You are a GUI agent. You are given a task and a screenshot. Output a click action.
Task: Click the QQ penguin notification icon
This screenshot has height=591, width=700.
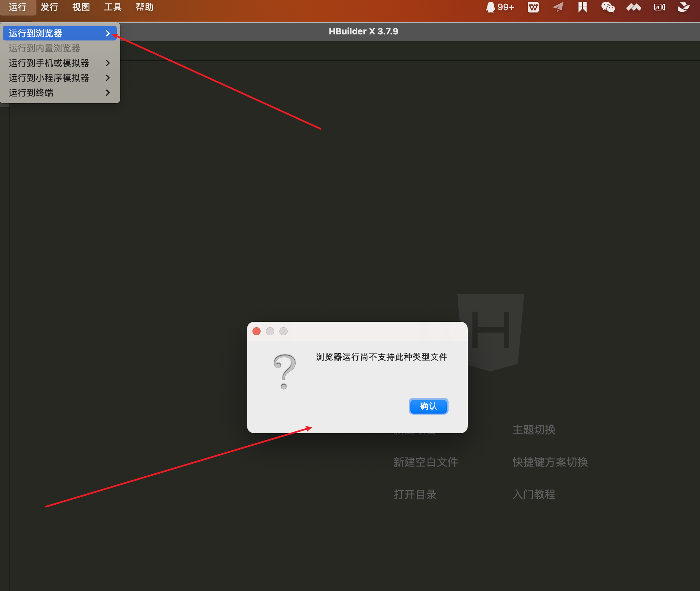(x=490, y=7)
